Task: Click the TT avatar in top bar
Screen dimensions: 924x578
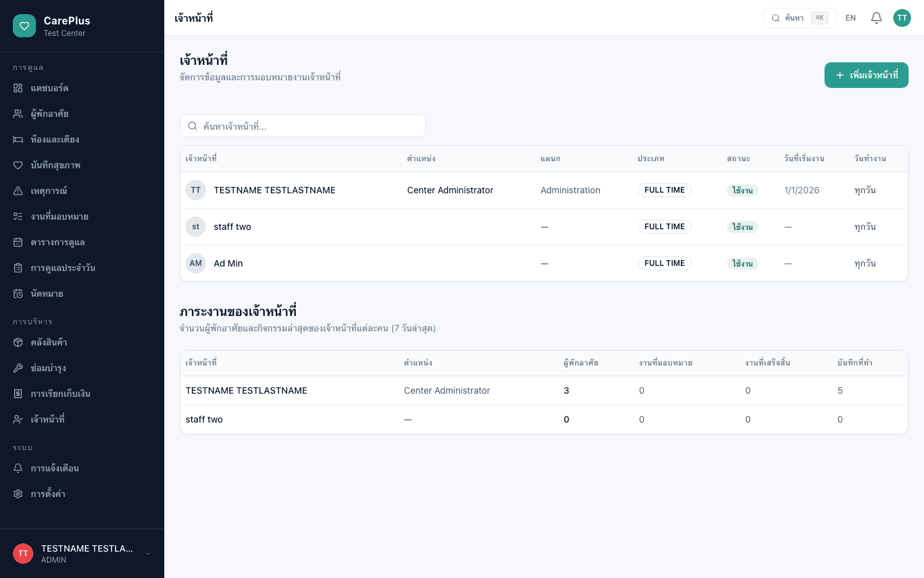Action: 902,18
